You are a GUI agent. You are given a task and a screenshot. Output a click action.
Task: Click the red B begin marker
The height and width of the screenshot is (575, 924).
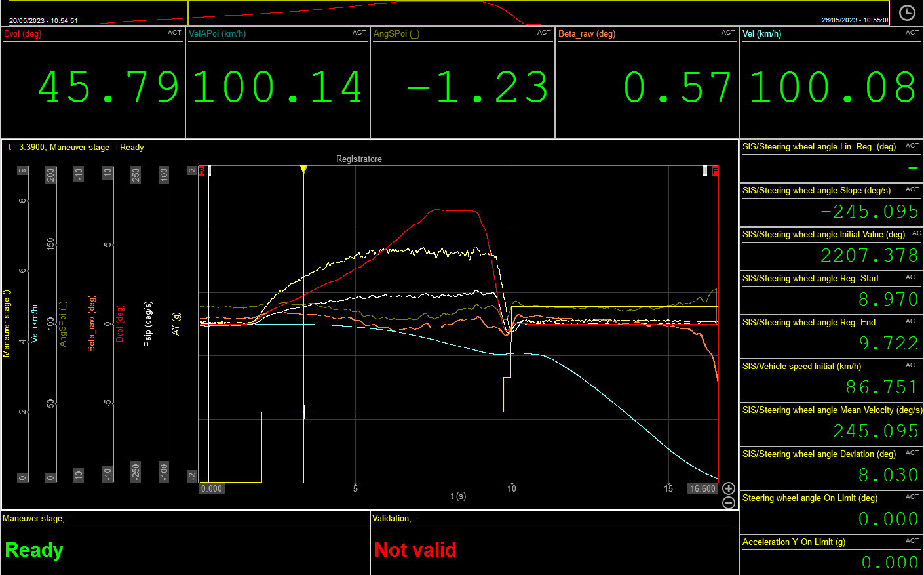(x=202, y=171)
